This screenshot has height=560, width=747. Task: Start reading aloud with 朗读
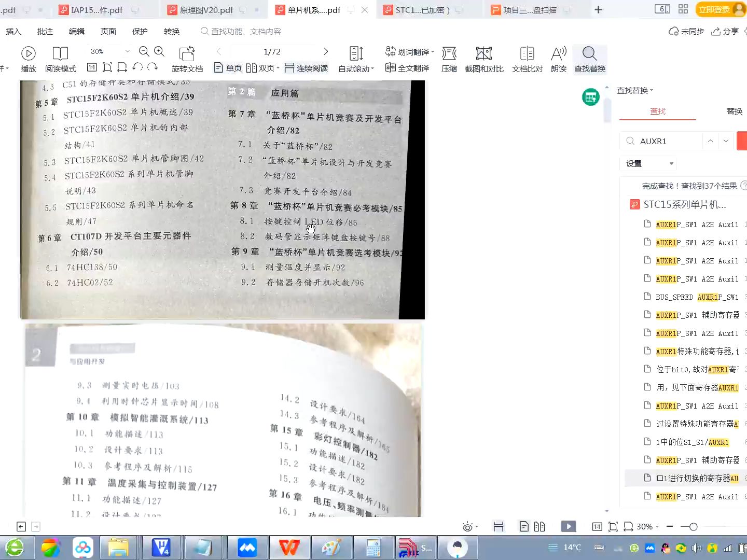point(559,58)
